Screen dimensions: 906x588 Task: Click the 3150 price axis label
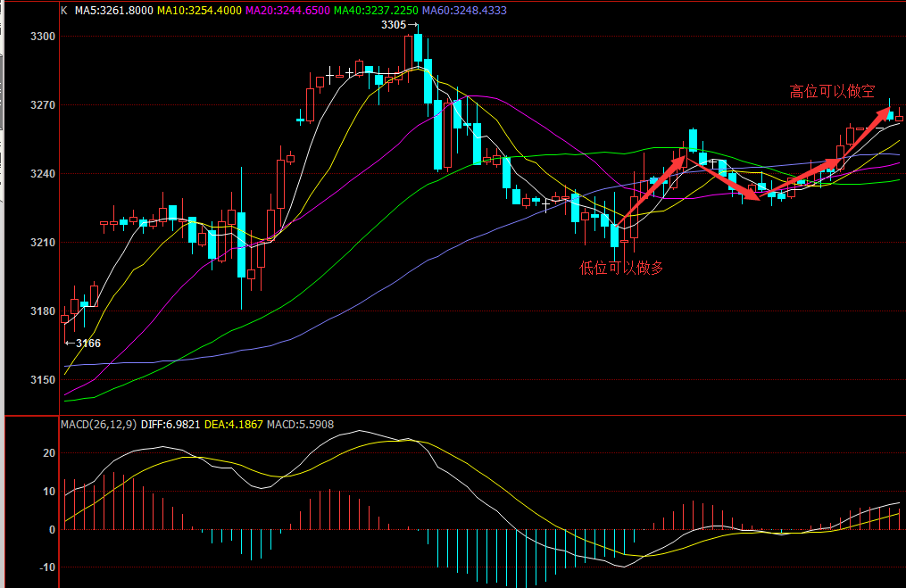coord(43,380)
